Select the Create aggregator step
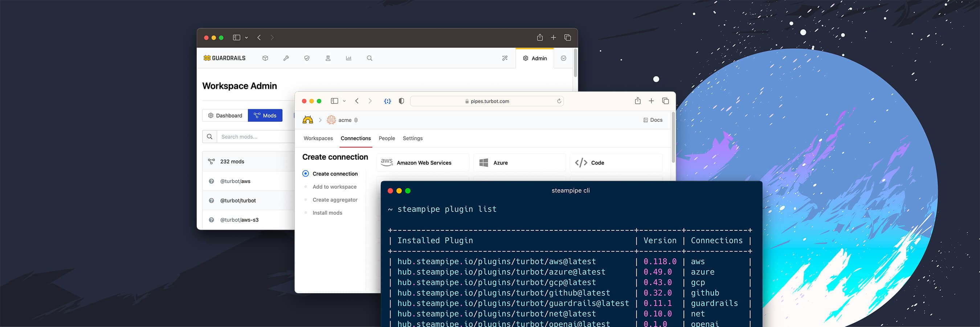This screenshot has width=980, height=327. [335, 199]
